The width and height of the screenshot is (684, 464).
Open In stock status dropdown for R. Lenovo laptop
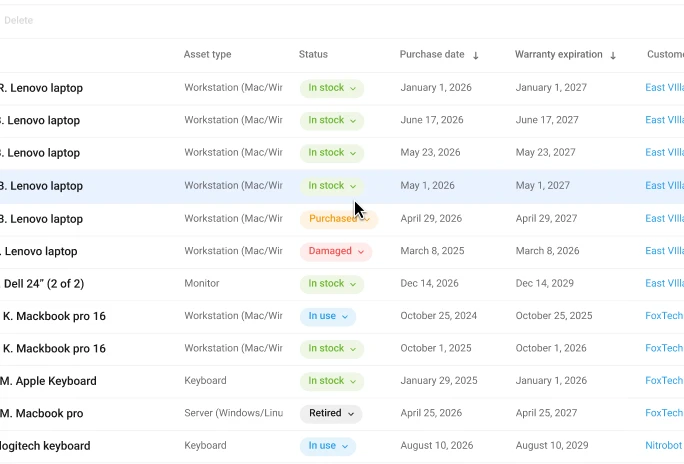(332, 88)
